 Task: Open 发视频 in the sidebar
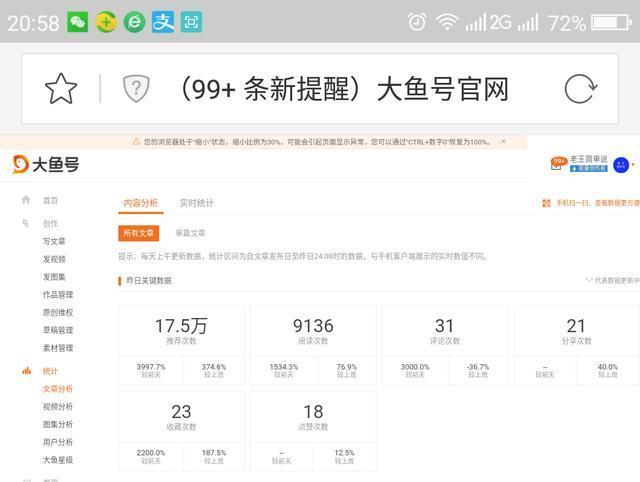(54, 260)
